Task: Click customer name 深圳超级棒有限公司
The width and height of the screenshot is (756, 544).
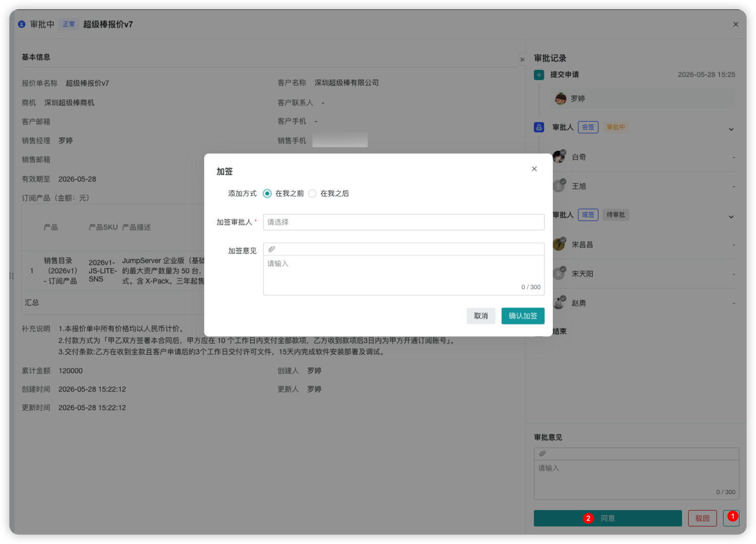Action: [x=347, y=83]
